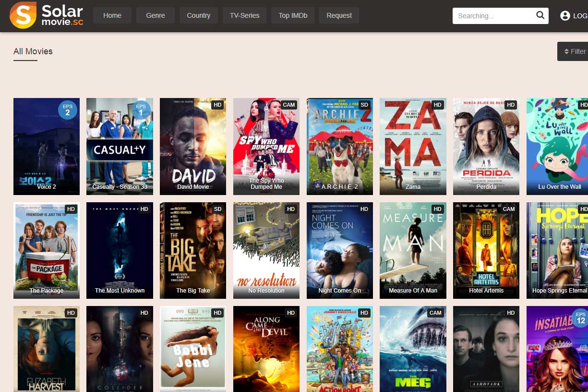Screen dimensions: 588x392
Task: Open The Big Take poster
Action: (x=193, y=250)
